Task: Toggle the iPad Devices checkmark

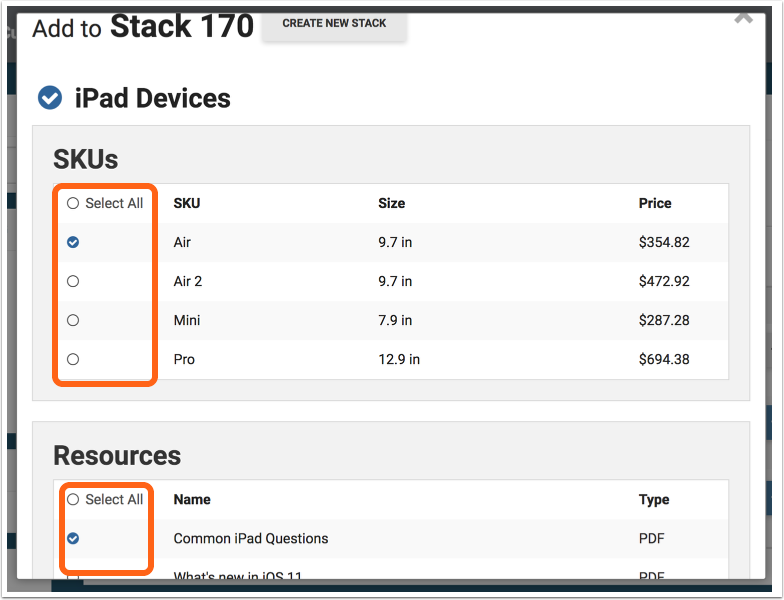Action: [50, 98]
